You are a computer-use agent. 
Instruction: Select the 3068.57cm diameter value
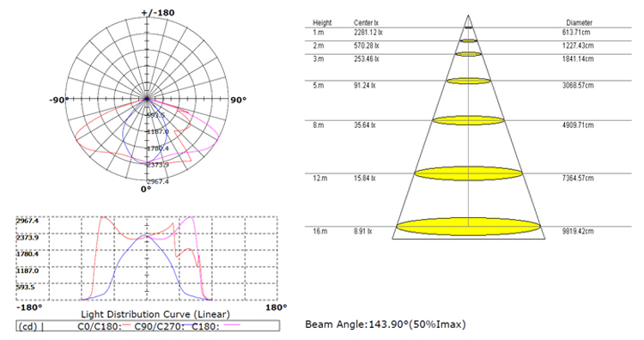[578, 85]
